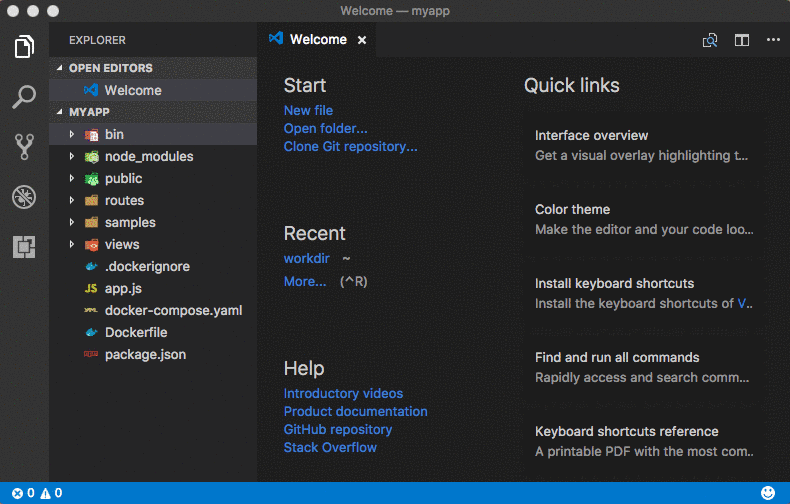
Task: Click the More... recent link
Action: click(x=305, y=282)
